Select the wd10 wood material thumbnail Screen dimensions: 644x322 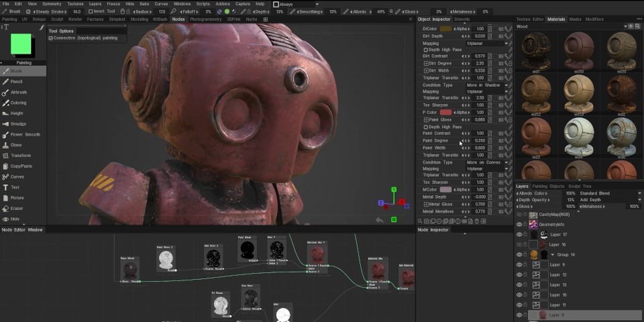pyautogui.click(x=579, y=52)
